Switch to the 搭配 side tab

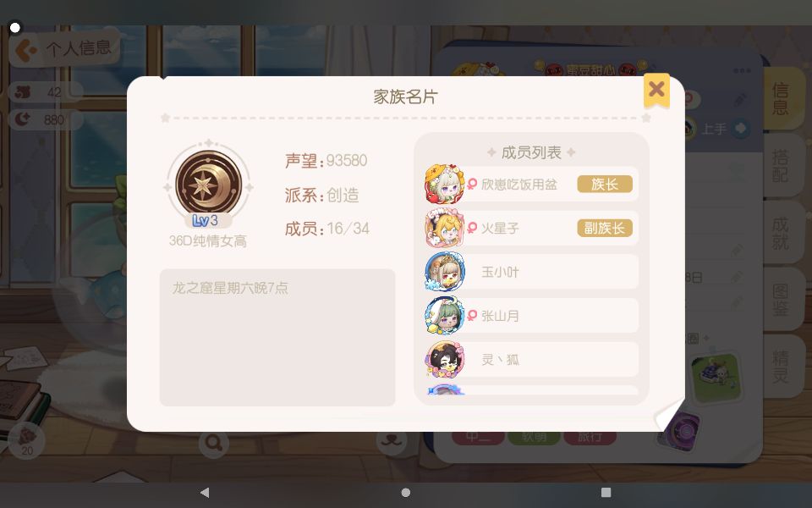click(781, 165)
